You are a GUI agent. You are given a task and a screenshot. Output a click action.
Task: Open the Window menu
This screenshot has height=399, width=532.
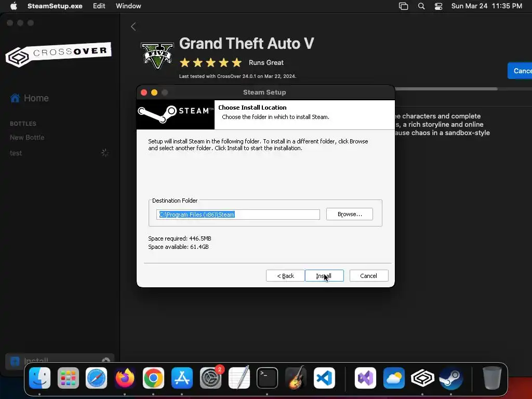click(x=128, y=6)
